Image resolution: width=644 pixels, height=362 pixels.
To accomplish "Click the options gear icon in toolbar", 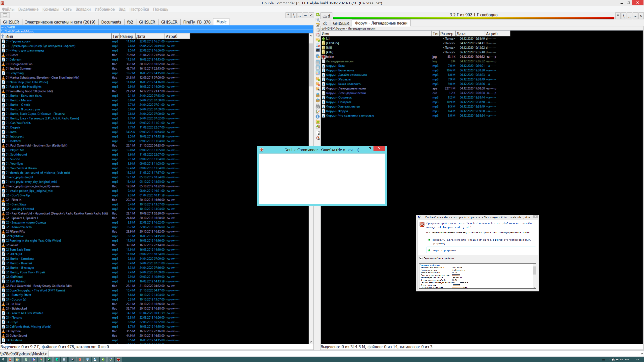I will pyautogui.click(x=318, y=56).
